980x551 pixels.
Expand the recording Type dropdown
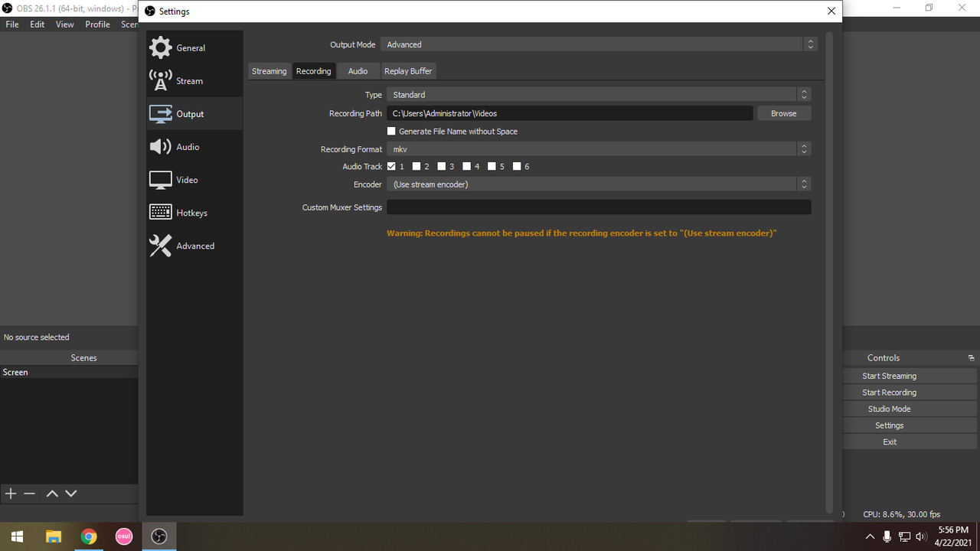pos(599,95)
